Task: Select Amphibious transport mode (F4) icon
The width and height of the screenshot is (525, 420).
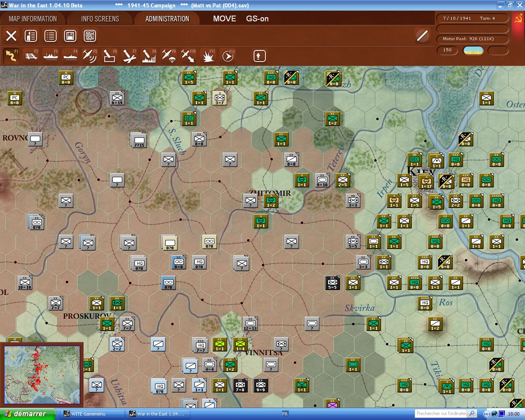Action: tap(70, 56)
